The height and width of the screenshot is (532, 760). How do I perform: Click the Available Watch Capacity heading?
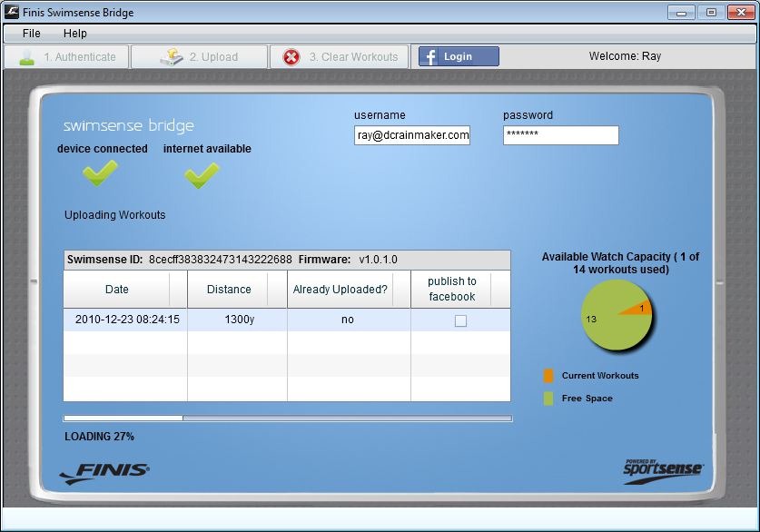pos(620,263)
